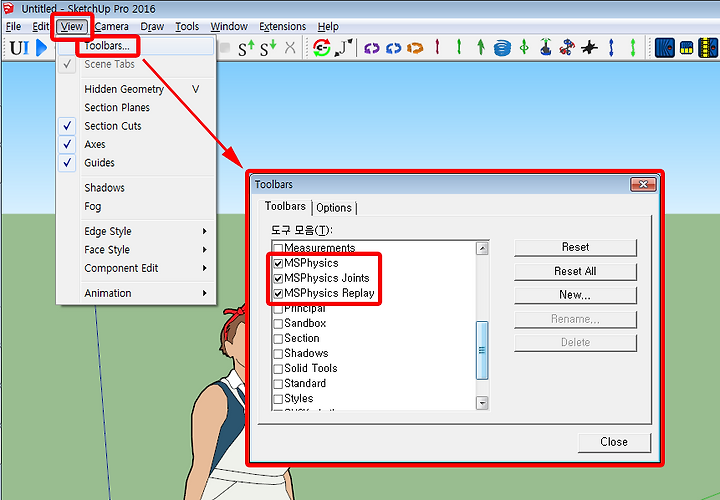Select the red vertical slider joint
Viewport: 720px width, 500px height.
tap(437, 47)
